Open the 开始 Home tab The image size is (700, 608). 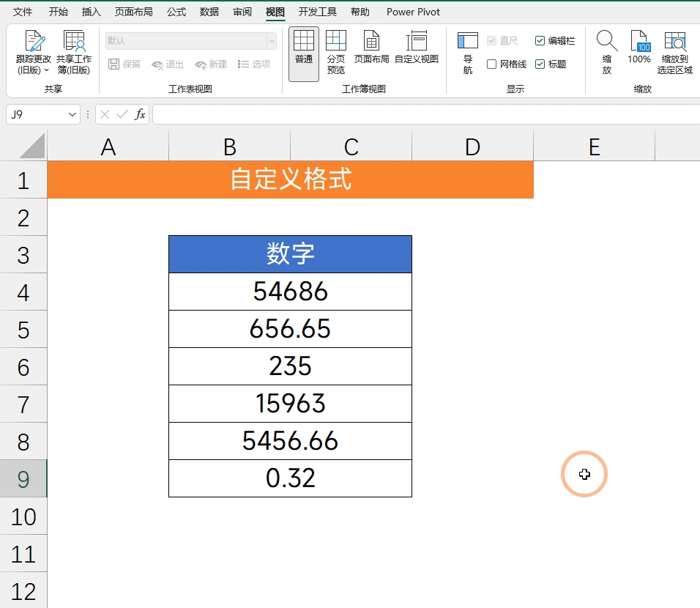click(59, 12)
